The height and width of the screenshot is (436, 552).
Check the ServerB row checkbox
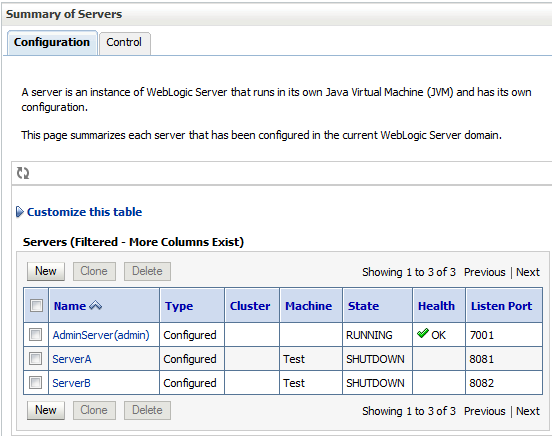[35, 382]
